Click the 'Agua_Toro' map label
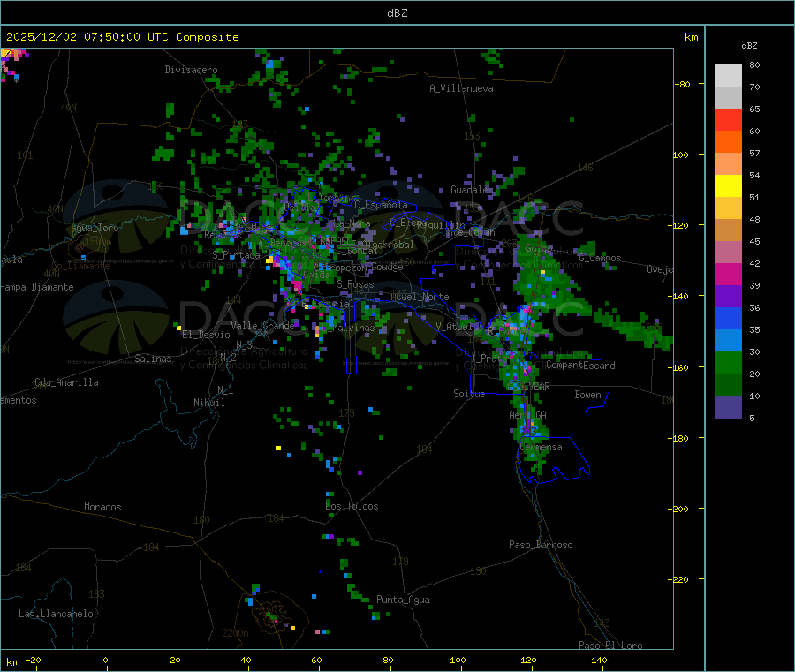795x672 pixels. tap(95, 228)
